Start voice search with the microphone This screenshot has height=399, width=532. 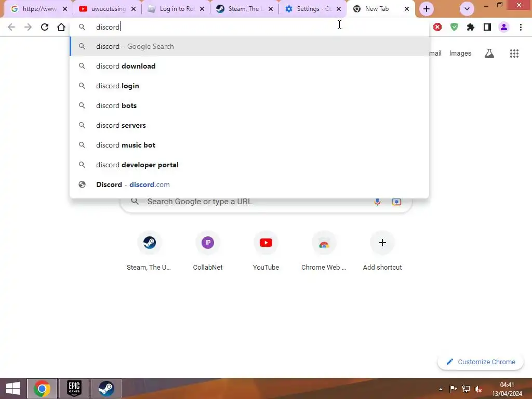(377, 202)
